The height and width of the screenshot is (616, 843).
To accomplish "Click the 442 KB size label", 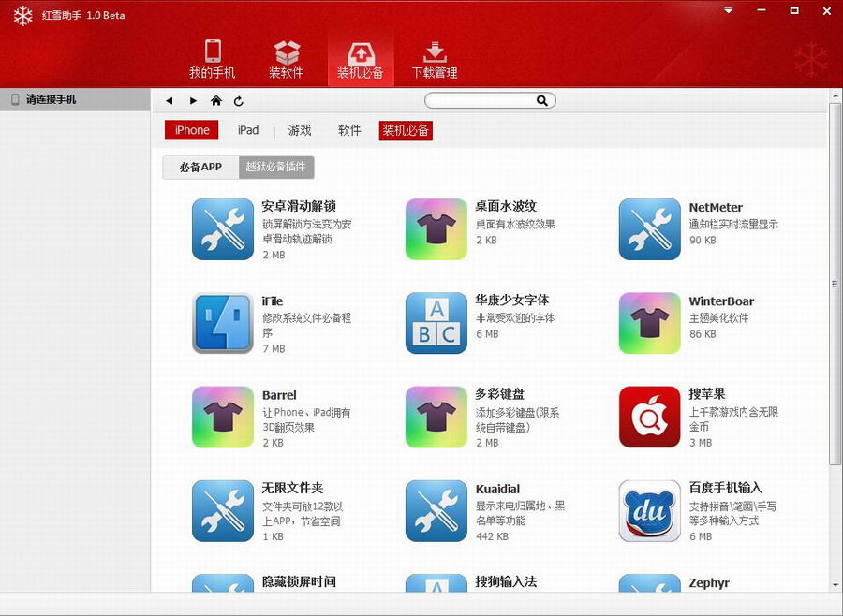I will (x=492, y=536).
